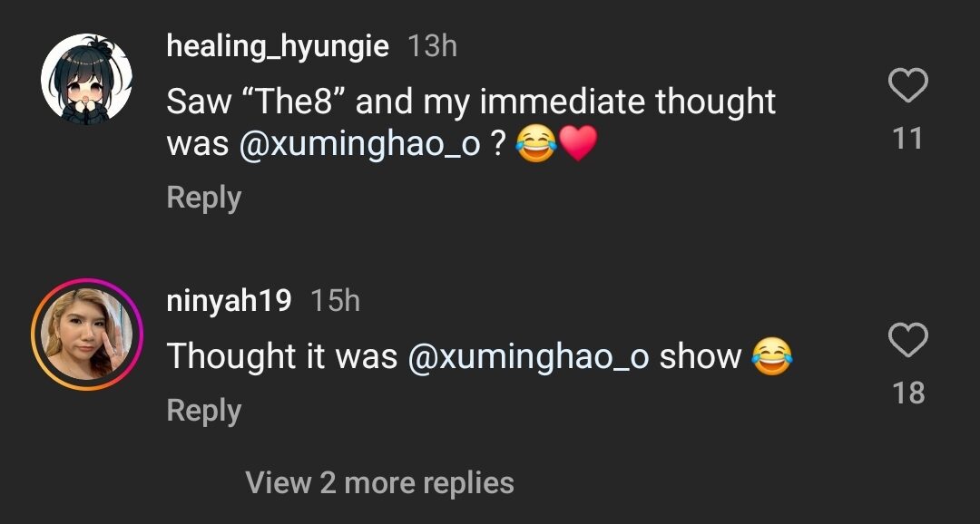
Task: Reply to healing_hyungie's comment
Action: point(204,198)
